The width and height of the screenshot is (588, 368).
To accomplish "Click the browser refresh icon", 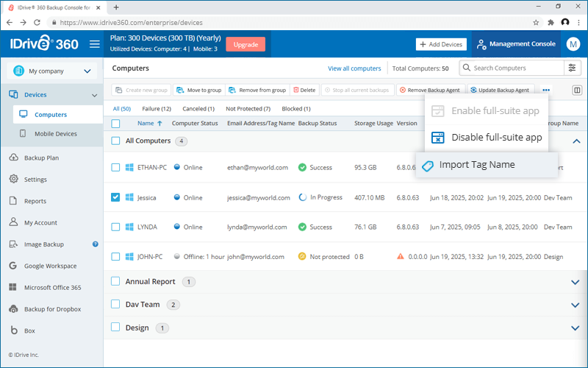I will [x=37, y=23].
